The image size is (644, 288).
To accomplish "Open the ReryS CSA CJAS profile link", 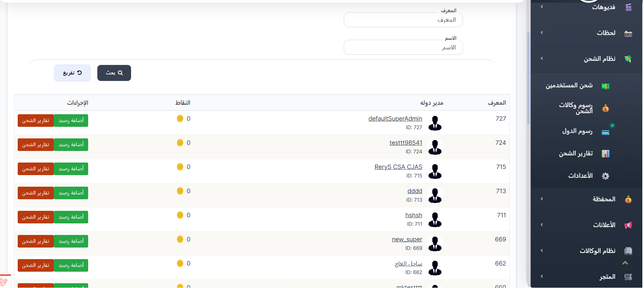I will (x=398, y=167).
